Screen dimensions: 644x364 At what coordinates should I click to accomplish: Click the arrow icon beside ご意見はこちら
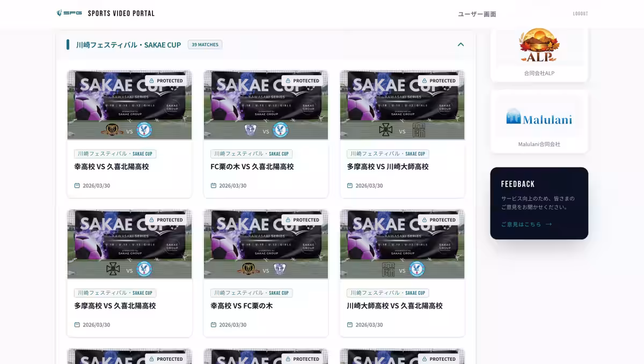click(548, 224)
